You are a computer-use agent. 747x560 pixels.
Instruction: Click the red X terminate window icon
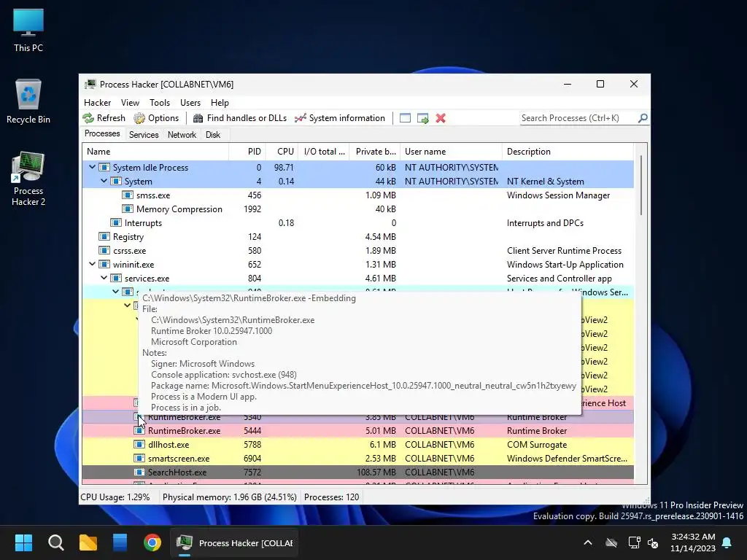[441, 118]
